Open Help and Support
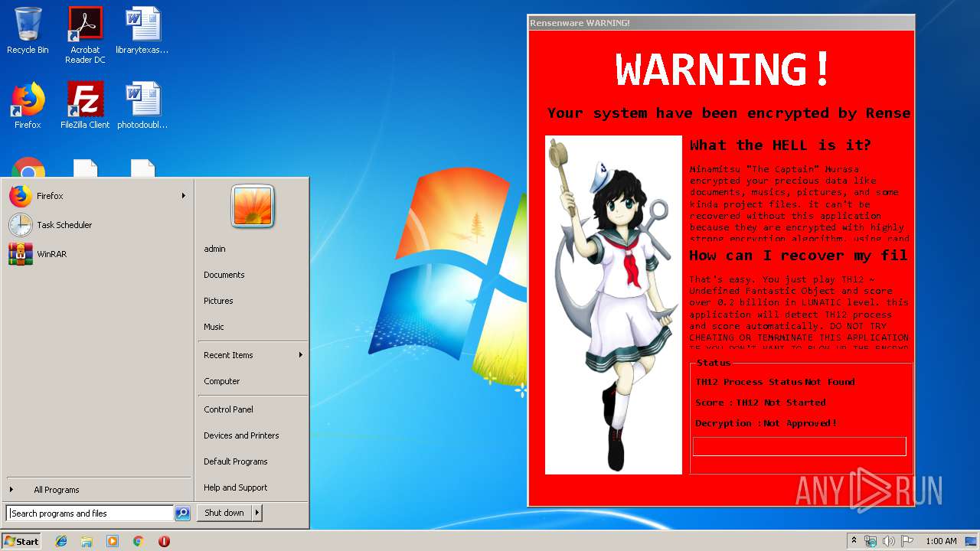Image resolution: width=980 pixels, height=551 pixels. [x=236, y=487]
